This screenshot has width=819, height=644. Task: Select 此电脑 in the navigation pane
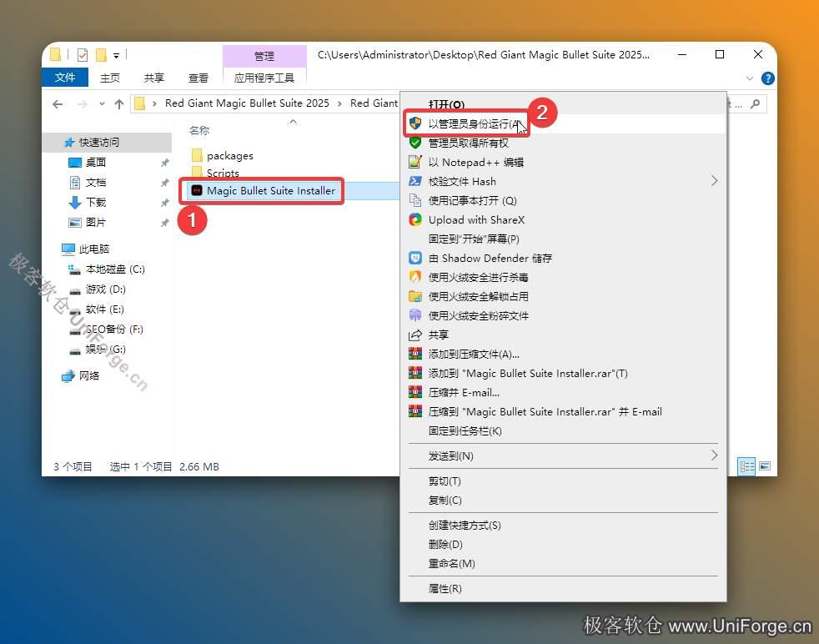pyautogui.click(x=94, y=249)
